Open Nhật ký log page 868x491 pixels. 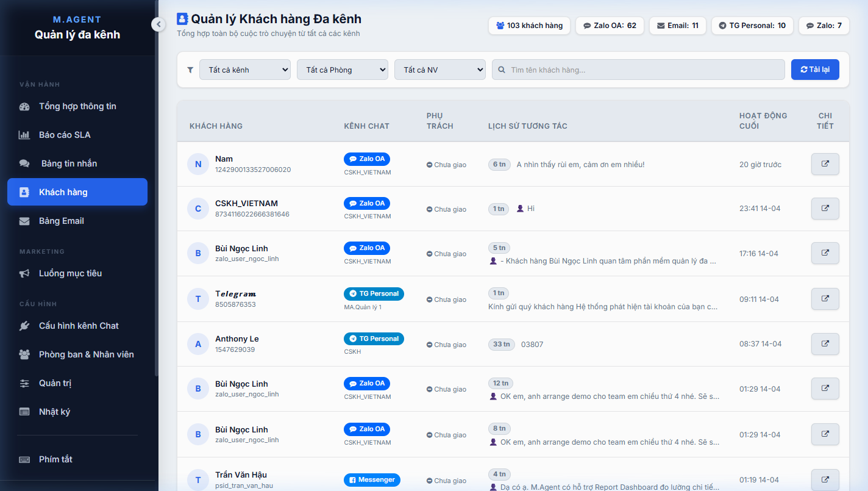click(77, 412)
